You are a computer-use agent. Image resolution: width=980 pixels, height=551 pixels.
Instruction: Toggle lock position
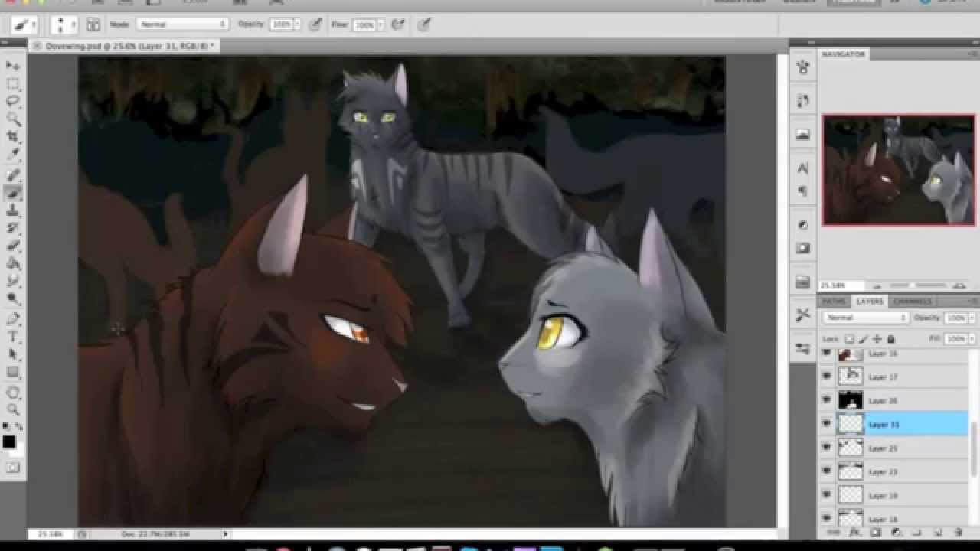tap(877, 338)
